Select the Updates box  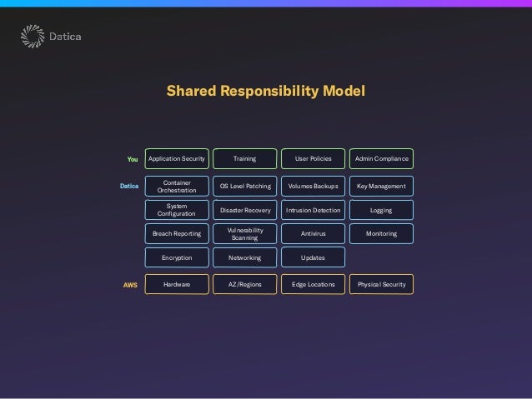tap(314, 257)
